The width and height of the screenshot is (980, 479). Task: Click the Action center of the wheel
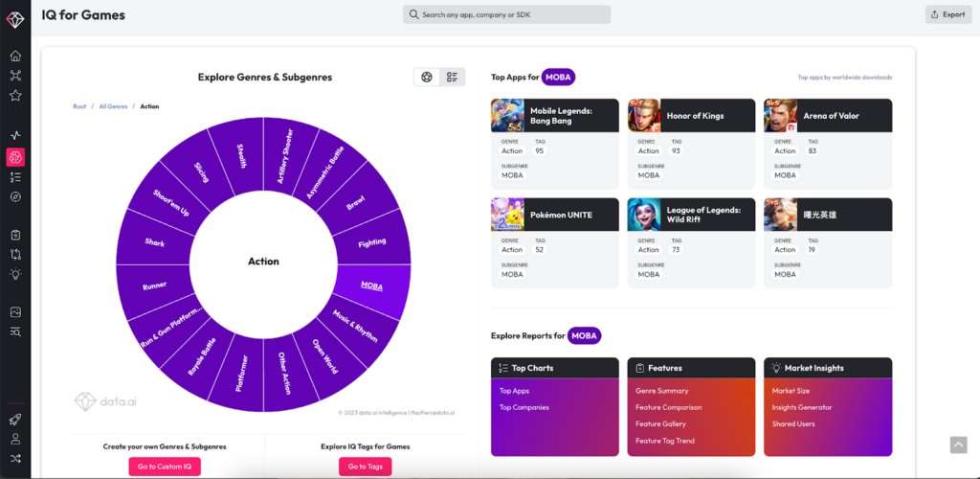click(x=263, y=262)
